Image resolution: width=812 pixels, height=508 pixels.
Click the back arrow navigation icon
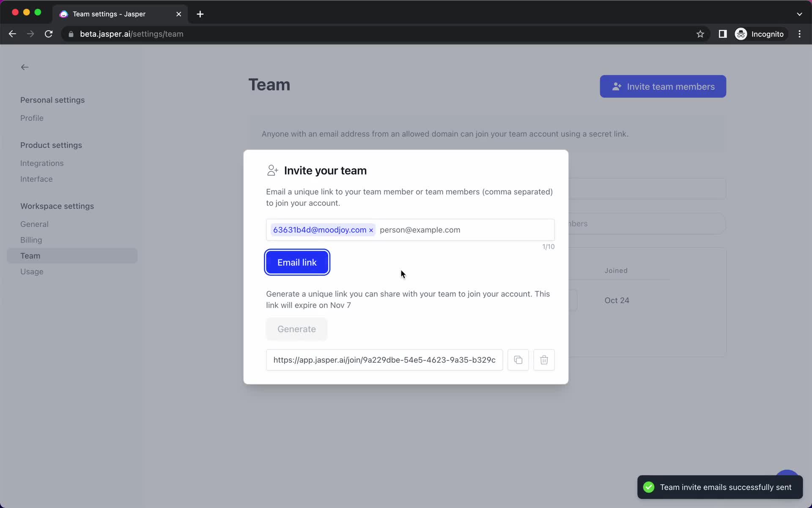[24, 66]
